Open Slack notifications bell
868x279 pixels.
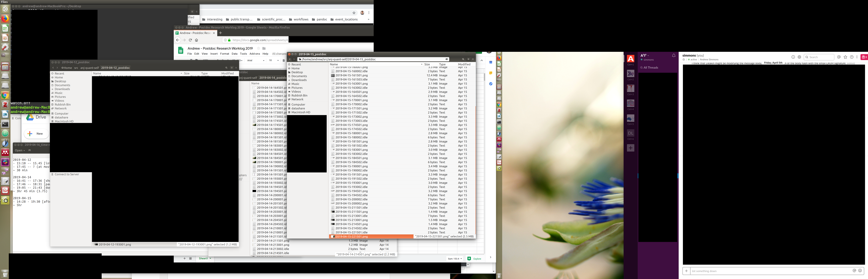pos(674,56)
